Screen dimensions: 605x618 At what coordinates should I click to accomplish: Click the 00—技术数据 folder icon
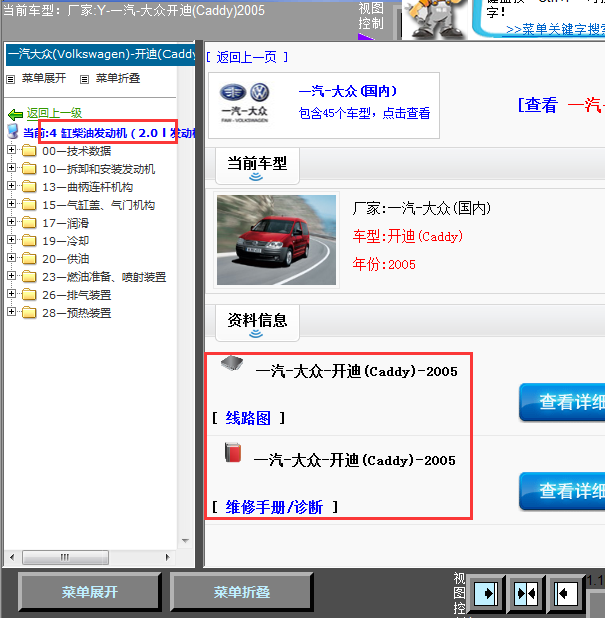pos(29,151)
